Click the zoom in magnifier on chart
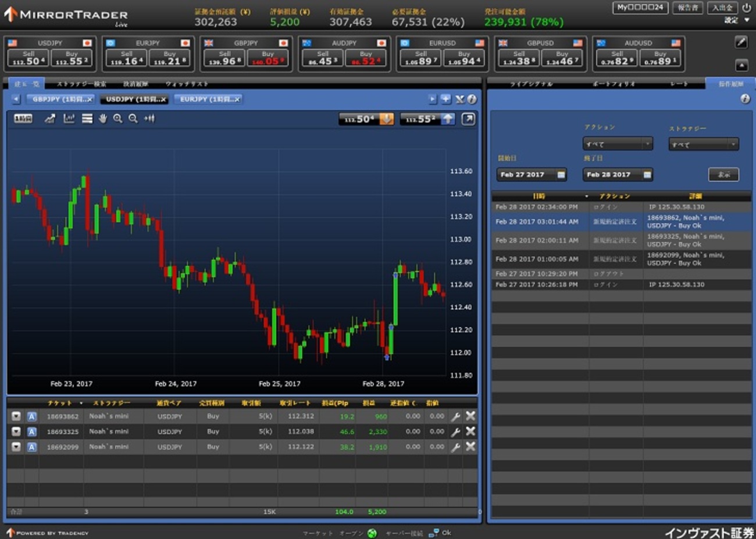The image size is (756, 539). (118, 119)
